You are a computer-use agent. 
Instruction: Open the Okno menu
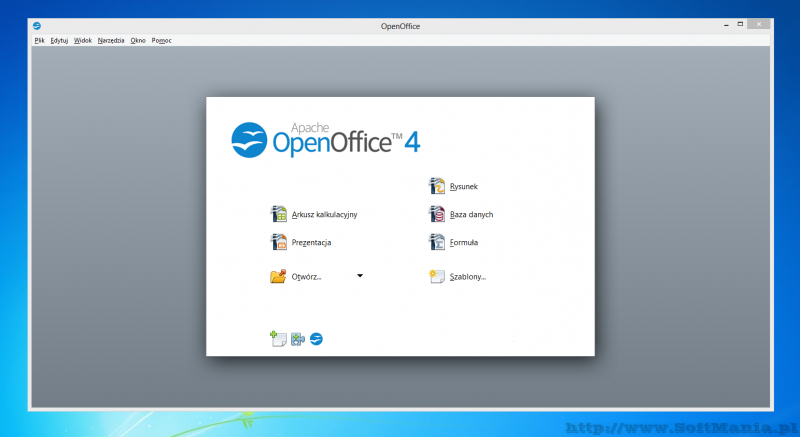[138, 40]
